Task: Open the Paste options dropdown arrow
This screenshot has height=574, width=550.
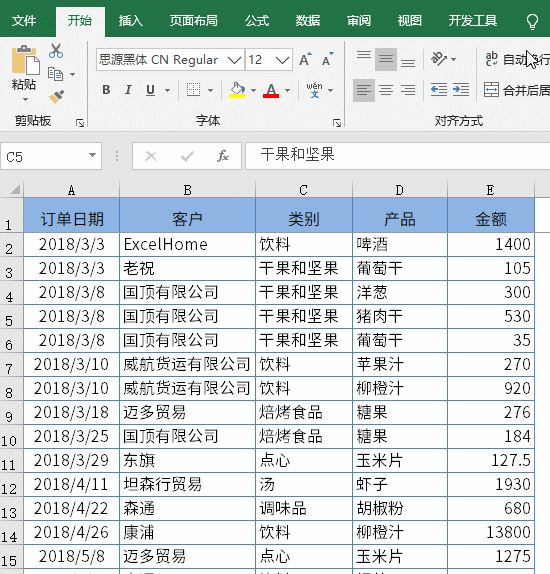Action: tap(25, 99)
